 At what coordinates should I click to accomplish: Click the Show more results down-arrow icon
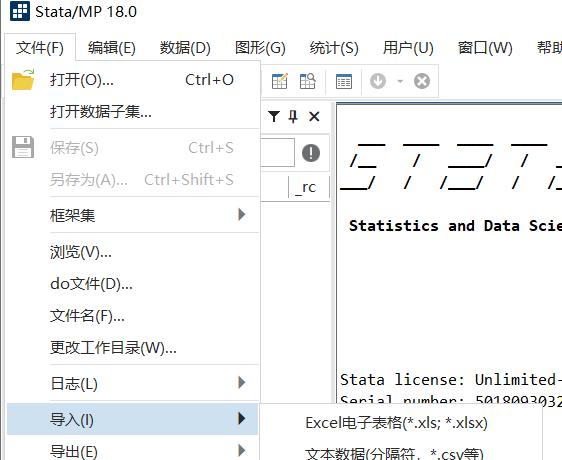(378, 81)
